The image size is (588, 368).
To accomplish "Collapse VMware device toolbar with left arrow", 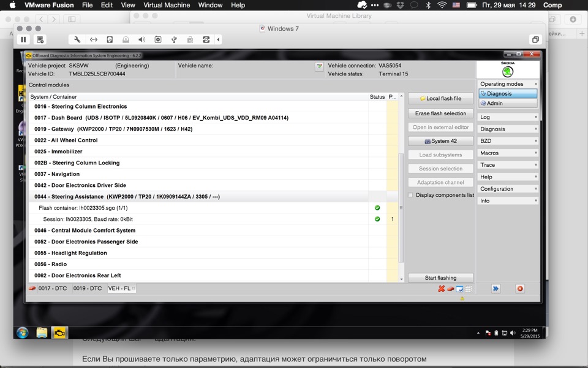I will 218,39.
